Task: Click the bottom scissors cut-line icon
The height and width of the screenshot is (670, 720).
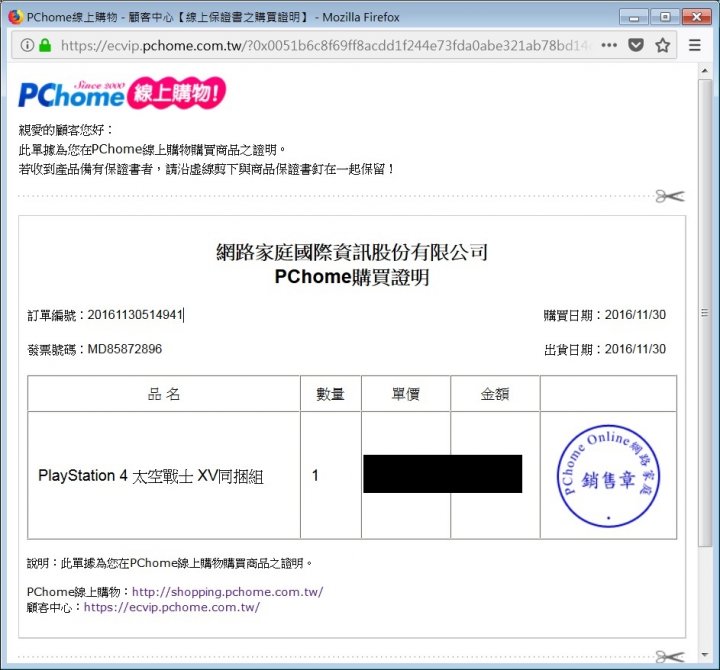Action: [x=669, y=657]
